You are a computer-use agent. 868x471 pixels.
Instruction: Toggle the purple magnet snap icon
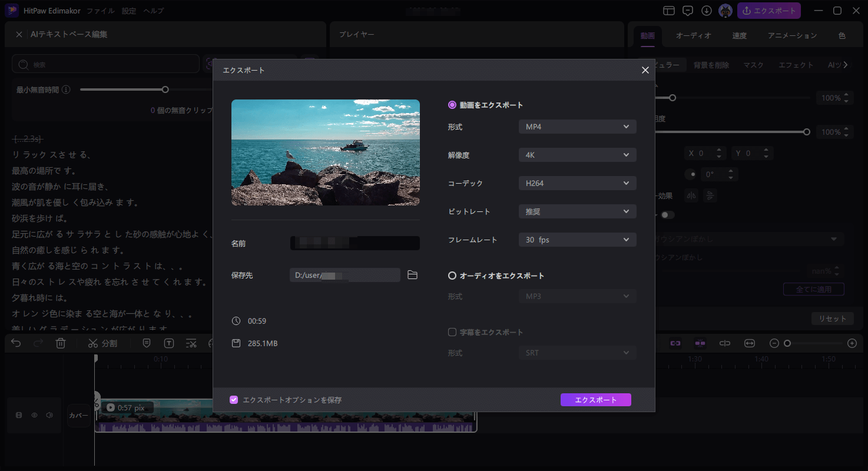(x=700, y=343)
